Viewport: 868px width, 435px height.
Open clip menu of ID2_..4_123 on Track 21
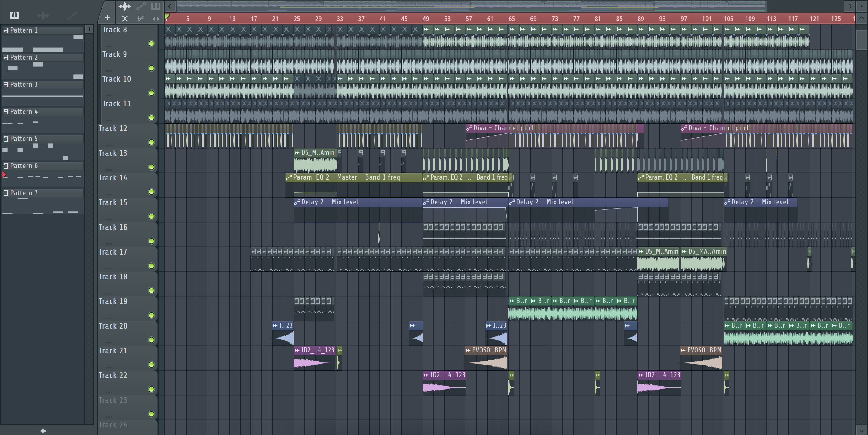[x=297, y=350]
